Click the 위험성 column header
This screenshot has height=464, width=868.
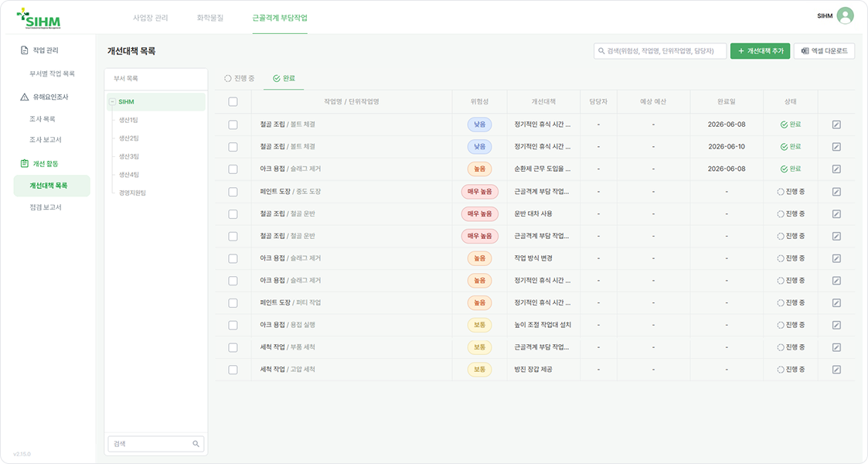point(479,102)
